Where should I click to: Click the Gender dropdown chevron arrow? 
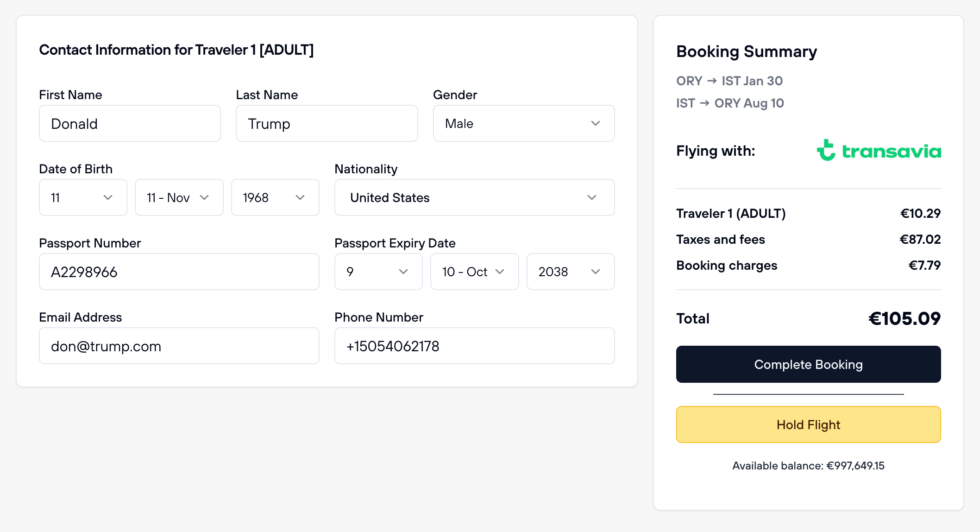pyautogui.click(x=596, y=123)
